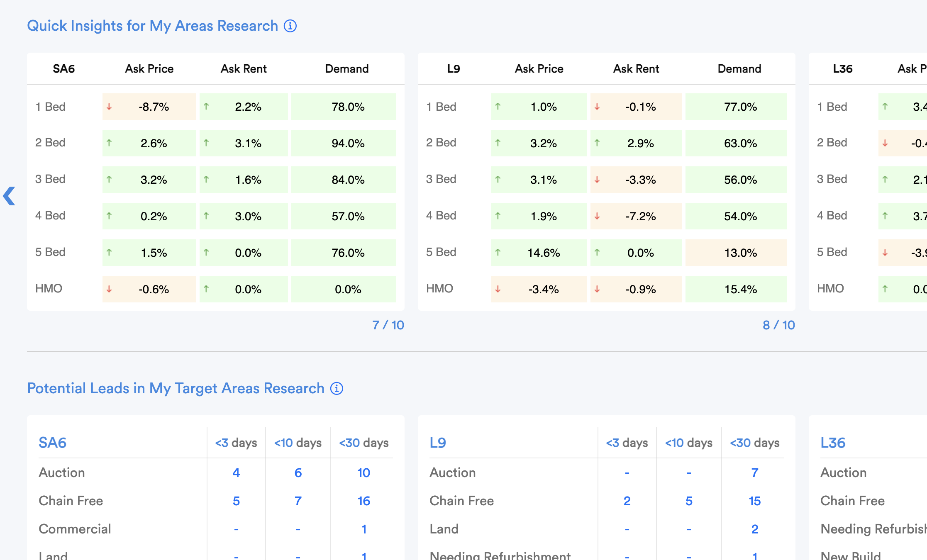This screenshot has width=927, height=560.
Task: Open the L9 area link in leads table
Action: [438, 443]
